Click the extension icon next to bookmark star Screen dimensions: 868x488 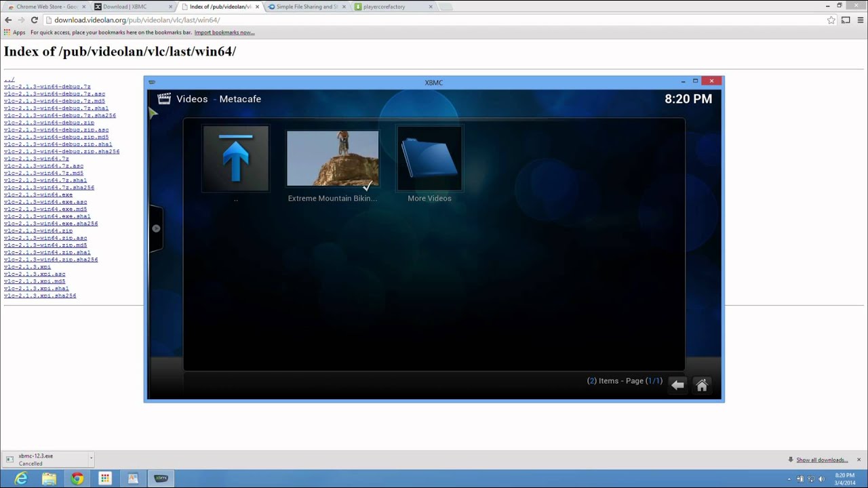pos(846,20)
